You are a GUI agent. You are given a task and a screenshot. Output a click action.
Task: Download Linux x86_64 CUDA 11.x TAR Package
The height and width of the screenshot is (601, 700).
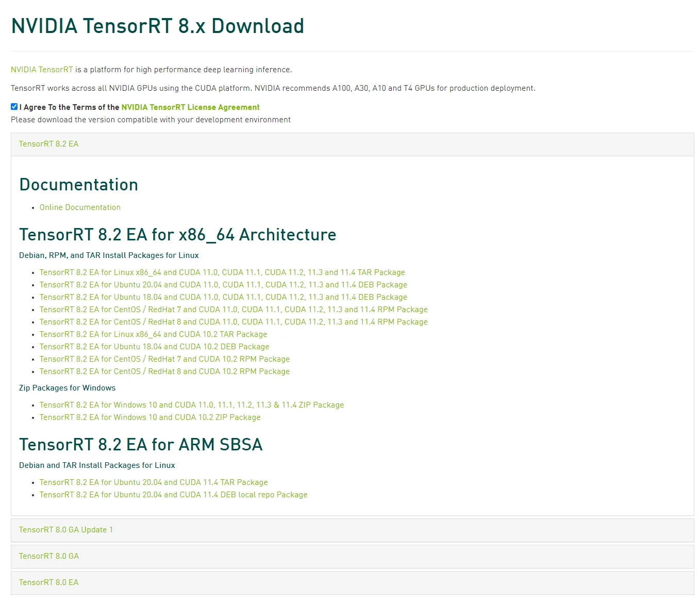[222, 272]
